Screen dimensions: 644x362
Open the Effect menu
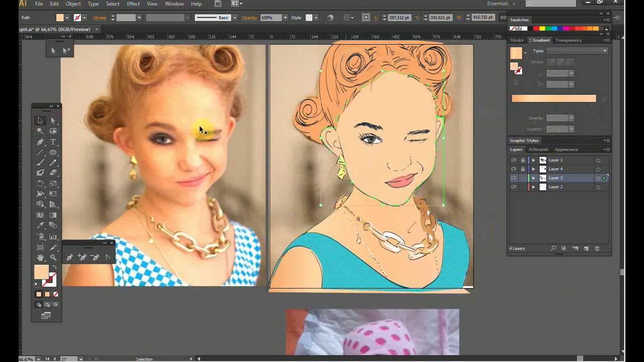pyautogui.click(x=133, y=4)
